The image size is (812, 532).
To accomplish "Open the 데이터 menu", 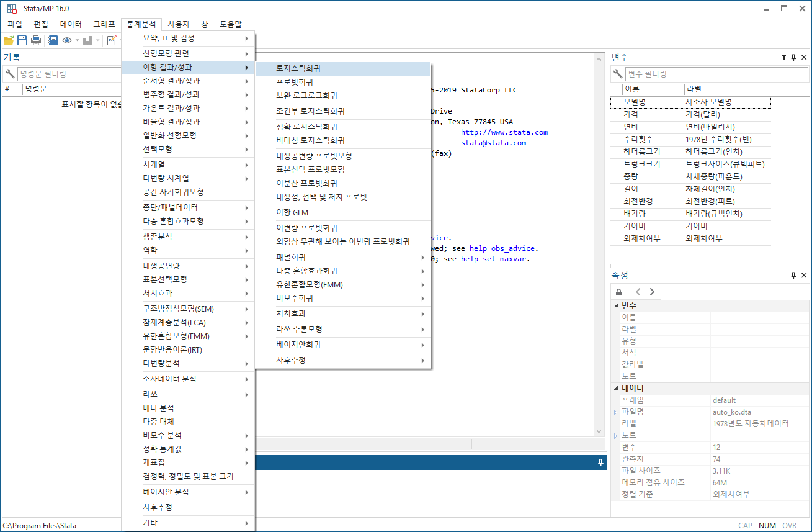I will tap(71, 24).
